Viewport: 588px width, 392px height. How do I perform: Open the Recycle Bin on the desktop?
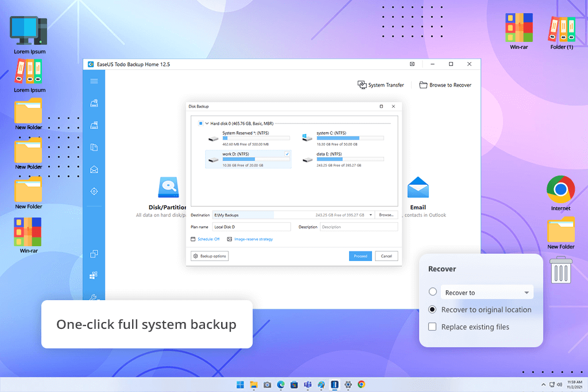tap(561, 270)
